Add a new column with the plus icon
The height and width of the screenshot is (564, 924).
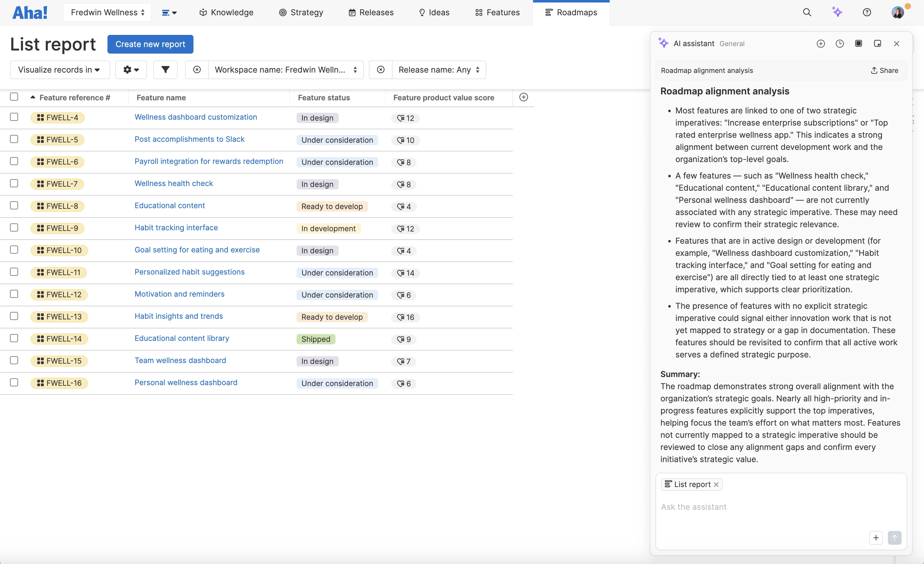click(523, 97)
